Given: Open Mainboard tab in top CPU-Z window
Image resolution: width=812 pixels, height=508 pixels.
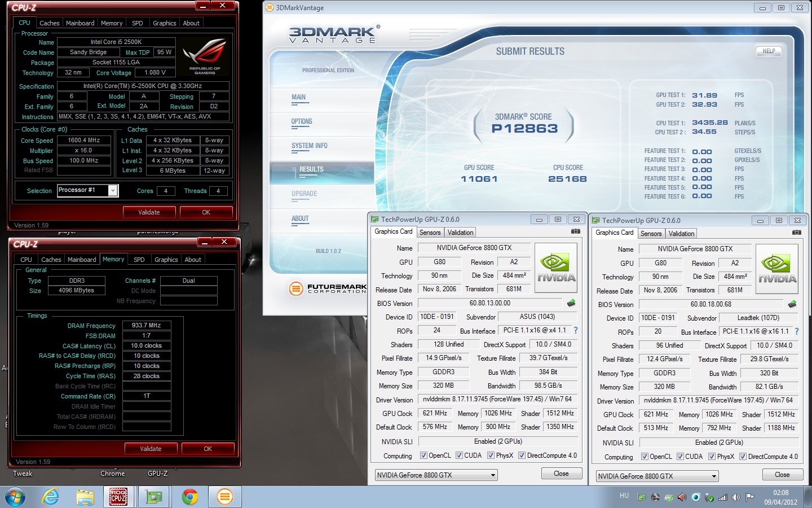Looking at the screenshot, I should [80, 23].
